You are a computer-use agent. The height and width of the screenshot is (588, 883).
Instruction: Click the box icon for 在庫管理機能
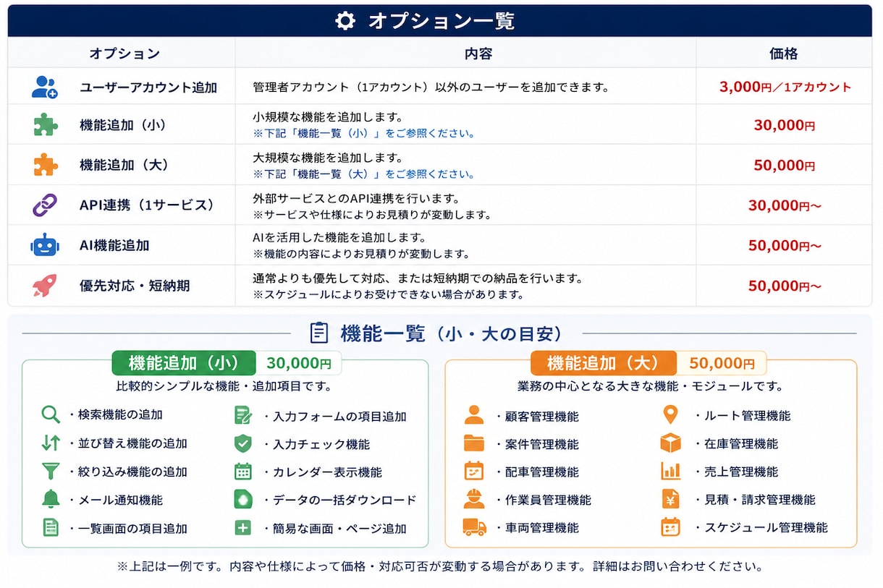(671, 443)
